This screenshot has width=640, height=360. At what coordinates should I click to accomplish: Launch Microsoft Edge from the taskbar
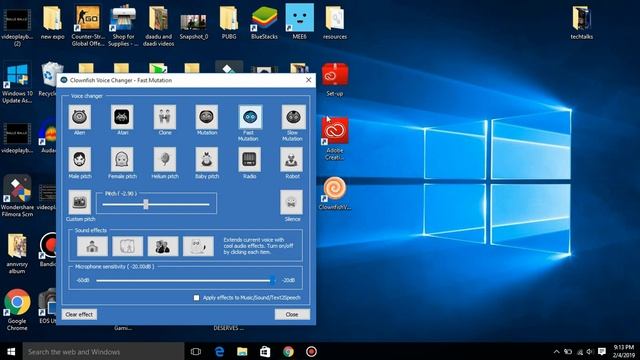(x=219, y=351)
